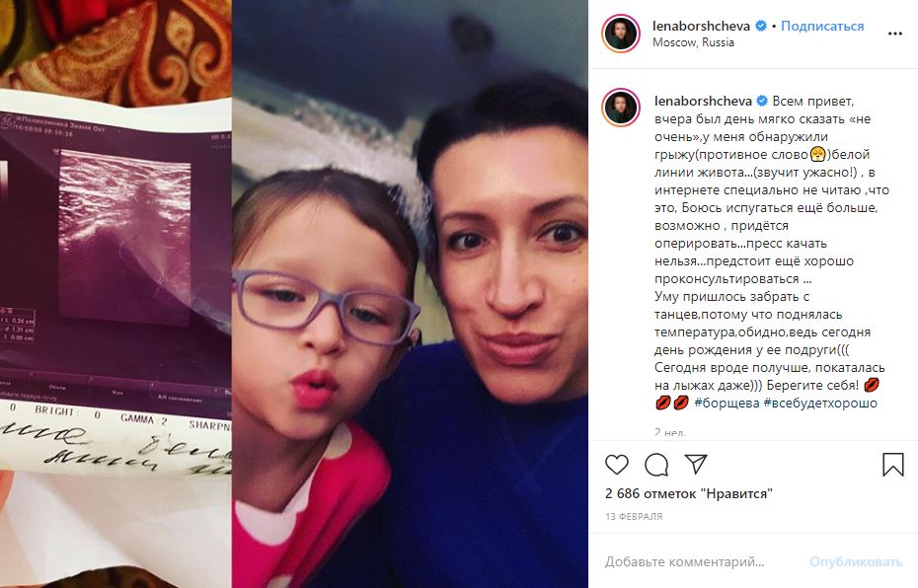
Task: View the 2 686 likes count
Action: coord(689,493)
